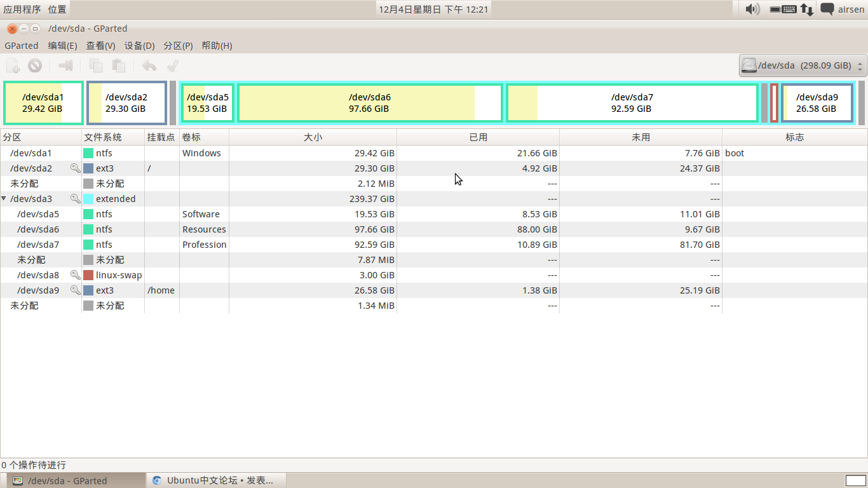Click the extended cyan color swatch
Screen dimensions: 868x488
point(88,199)
